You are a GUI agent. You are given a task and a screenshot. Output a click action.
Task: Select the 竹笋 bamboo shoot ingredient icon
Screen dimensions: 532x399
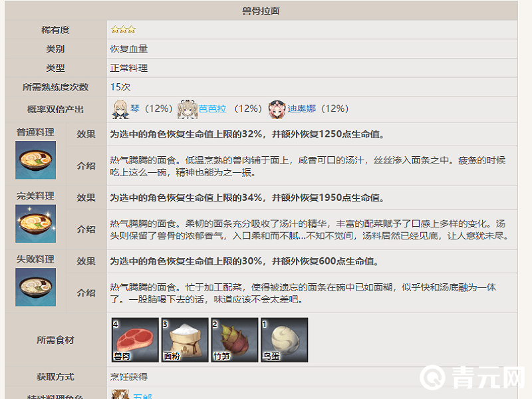tap(235, 340)
